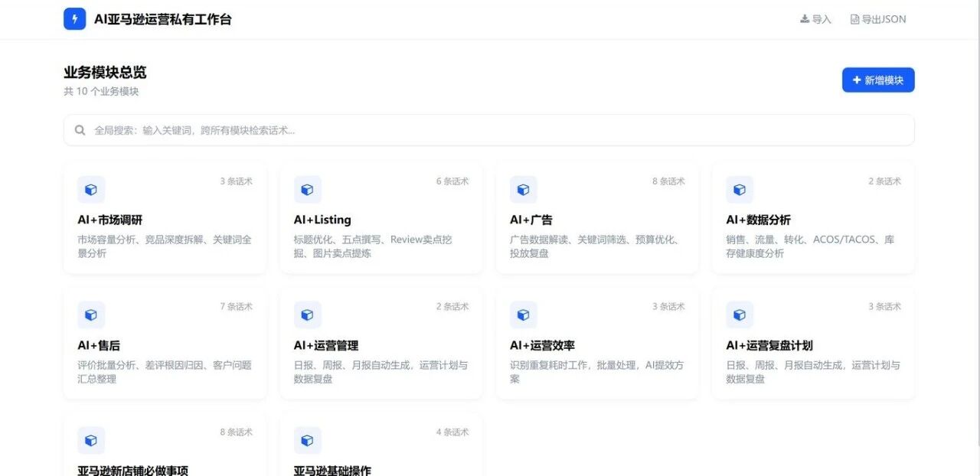Image resolution: width=980 pixels, height=476 pixels.
Task: Click the cube icon on AI+运营复盘计划 card
Action: tap(740, 315)
